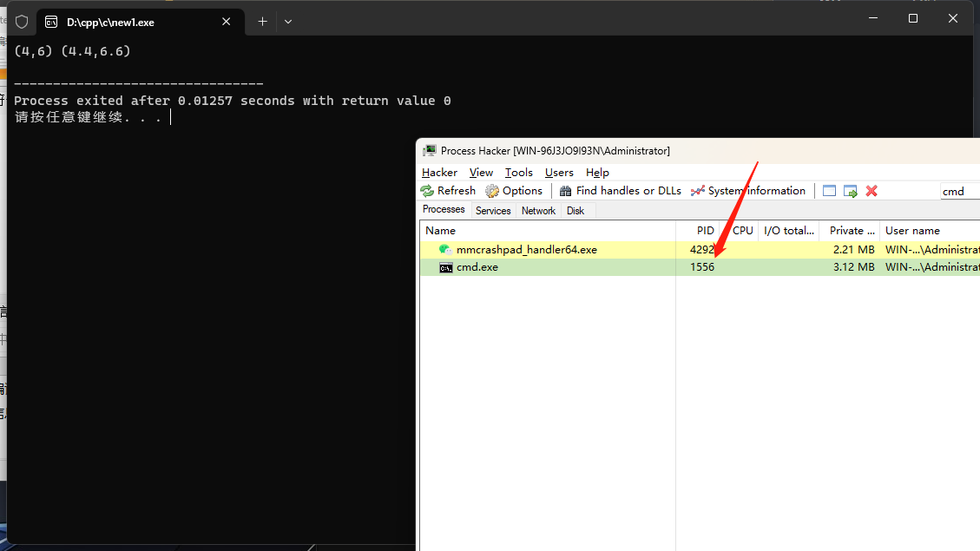980x551 pixels.
Task: Switch to the Disk tab
Action: pos(575,211)
